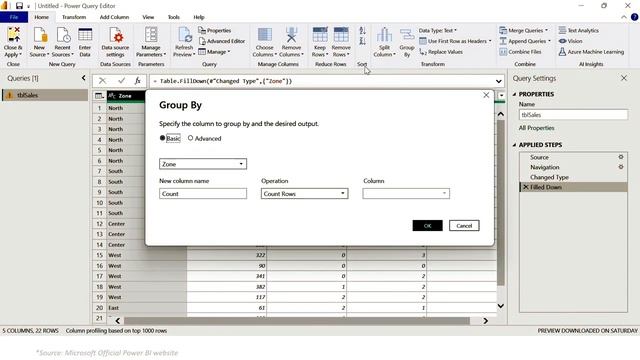Screen dimensions: 640x360
Task: Open the help question mark icon
Action: (634, 17)
